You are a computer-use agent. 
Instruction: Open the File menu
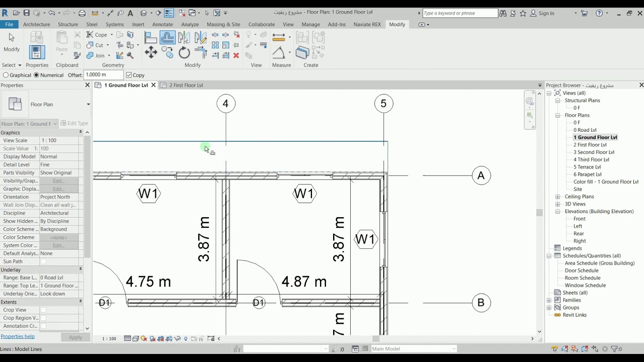tap(9, 24)
